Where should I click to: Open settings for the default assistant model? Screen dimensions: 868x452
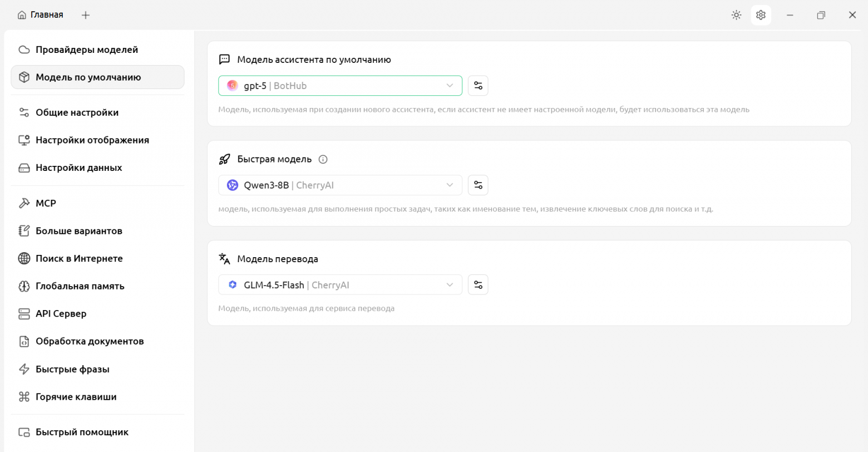coord(478,86)
